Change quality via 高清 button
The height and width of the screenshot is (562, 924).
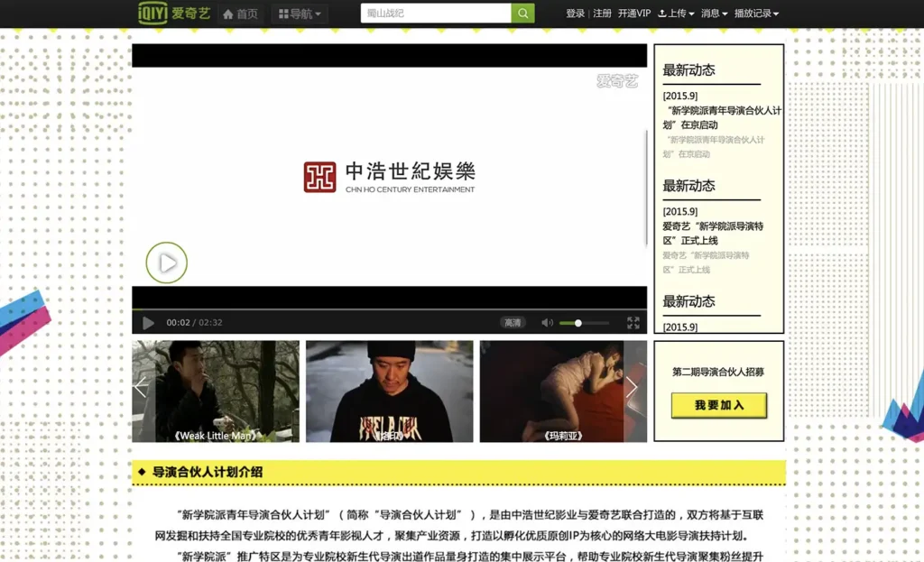click(513, 323)
